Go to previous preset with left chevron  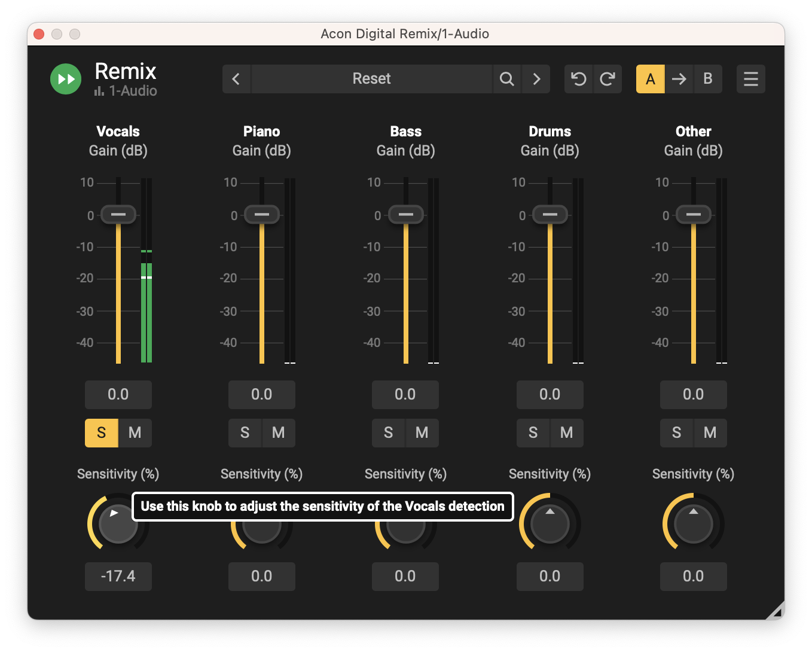point(236,79)
